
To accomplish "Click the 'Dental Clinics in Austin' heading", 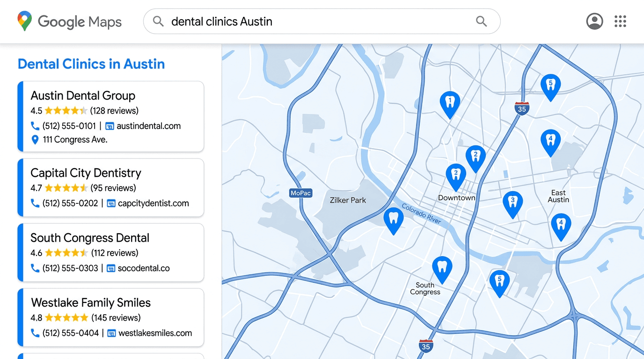I will tap(91, 64).
